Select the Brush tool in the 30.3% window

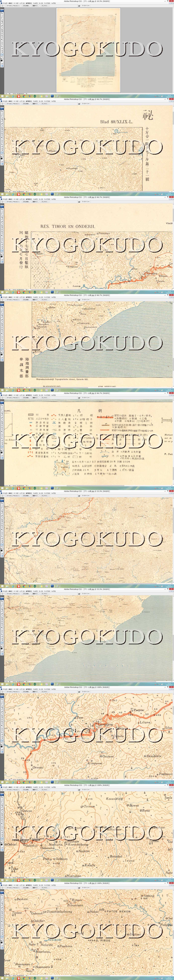click(x=2, y=28)
